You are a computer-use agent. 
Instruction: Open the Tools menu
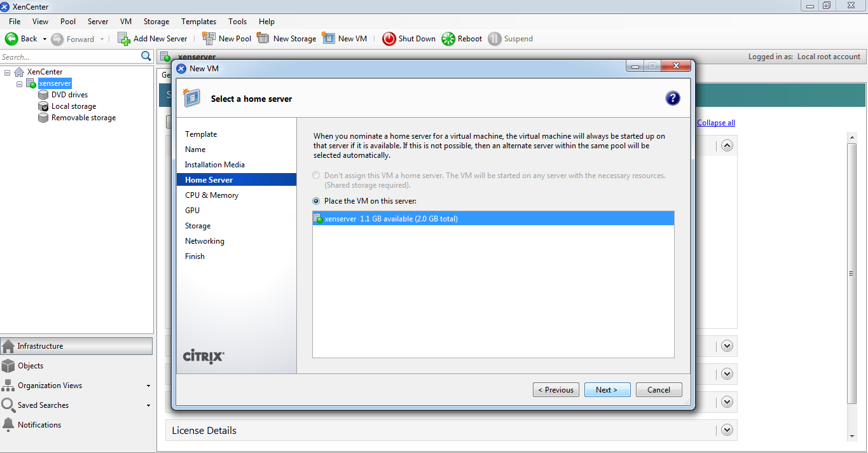click(x=238, y=22)
